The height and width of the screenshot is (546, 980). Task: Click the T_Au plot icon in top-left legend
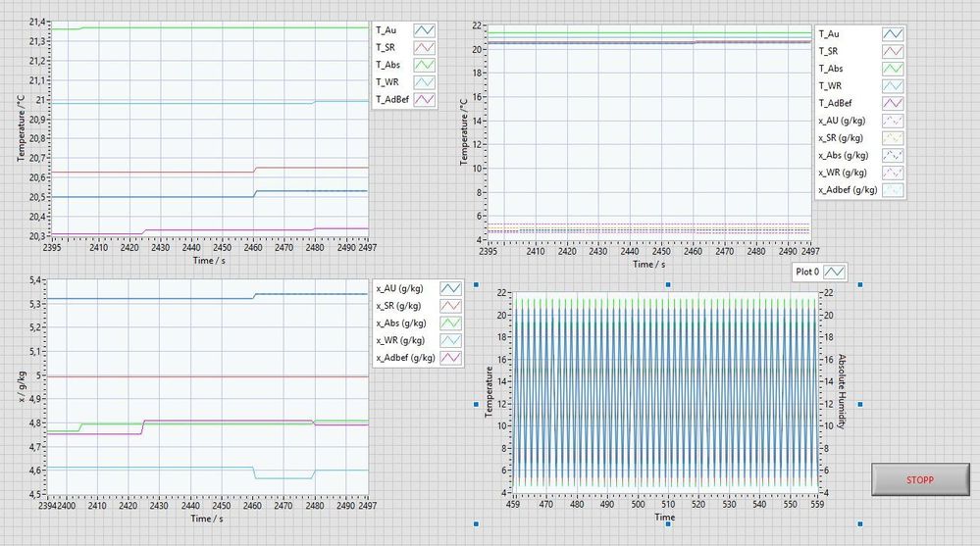tap(425, 30)
